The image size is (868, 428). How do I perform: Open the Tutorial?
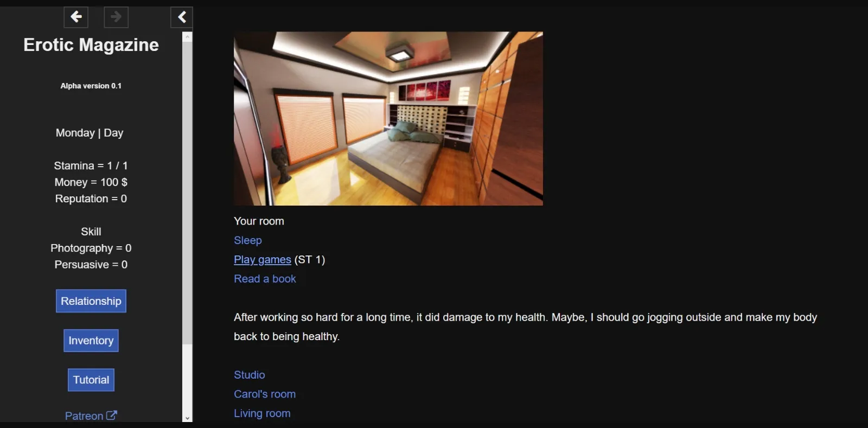(91, 380)
